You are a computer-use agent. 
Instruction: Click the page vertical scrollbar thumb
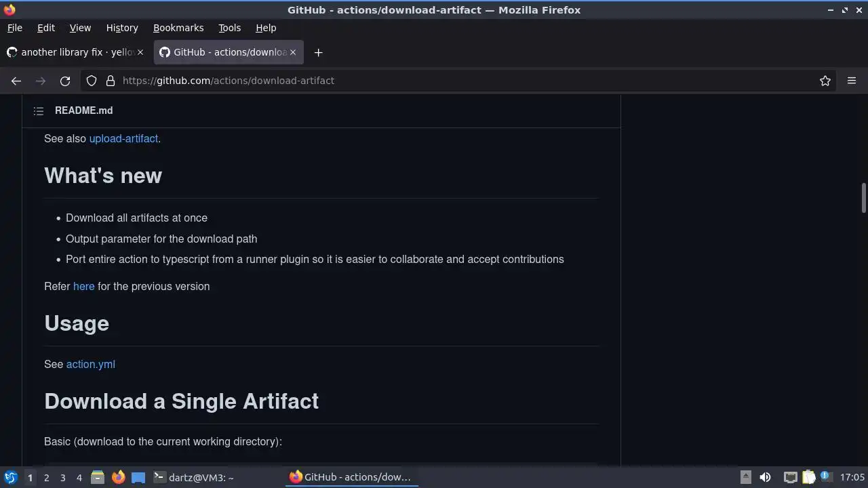(863, 198)
